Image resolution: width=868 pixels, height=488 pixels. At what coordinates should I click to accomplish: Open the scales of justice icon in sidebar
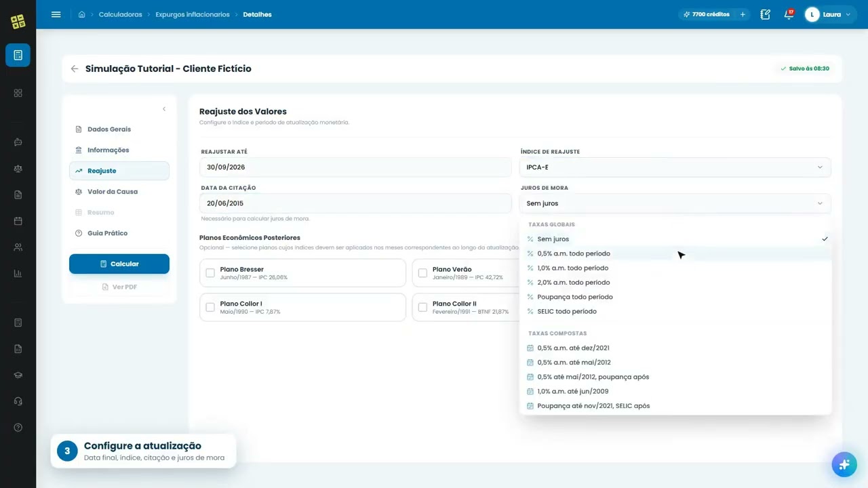18,169
